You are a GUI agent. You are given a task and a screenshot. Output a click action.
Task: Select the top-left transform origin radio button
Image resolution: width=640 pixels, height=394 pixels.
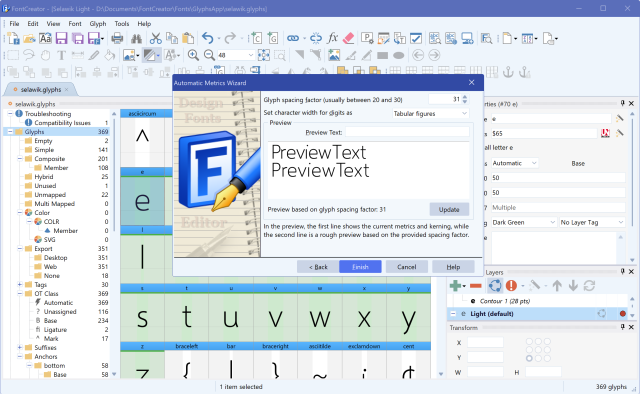529,341
